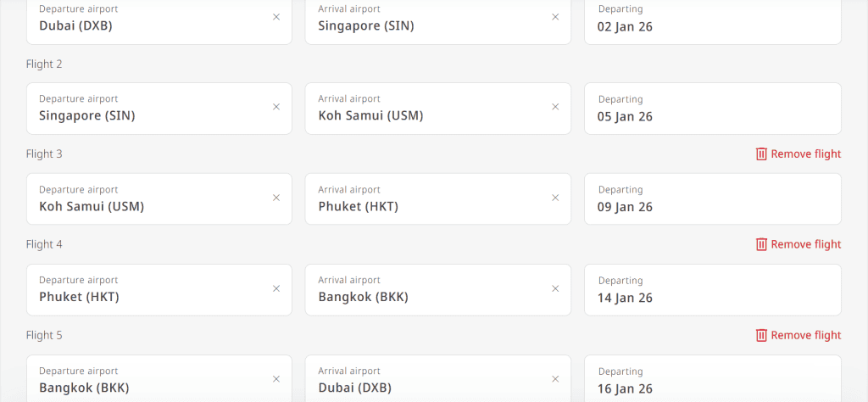Clear Flight 5's Dubai (DXB) arrival airport
The image size is (868, 402).
555,379
